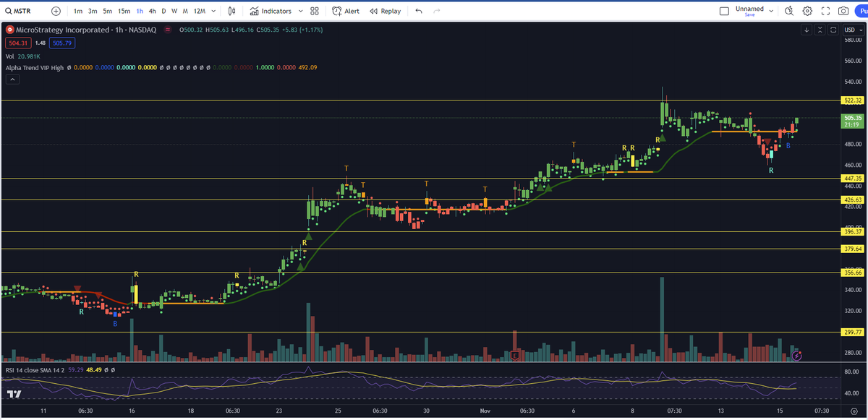Open the indicator templates grid icon
Viewport: 868px width, 420px height.
click(315, 11)
